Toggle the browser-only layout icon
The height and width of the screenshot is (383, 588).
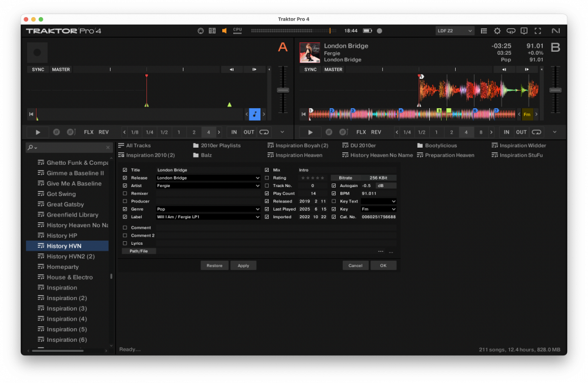pyautogui.click(x=484, y=31)
